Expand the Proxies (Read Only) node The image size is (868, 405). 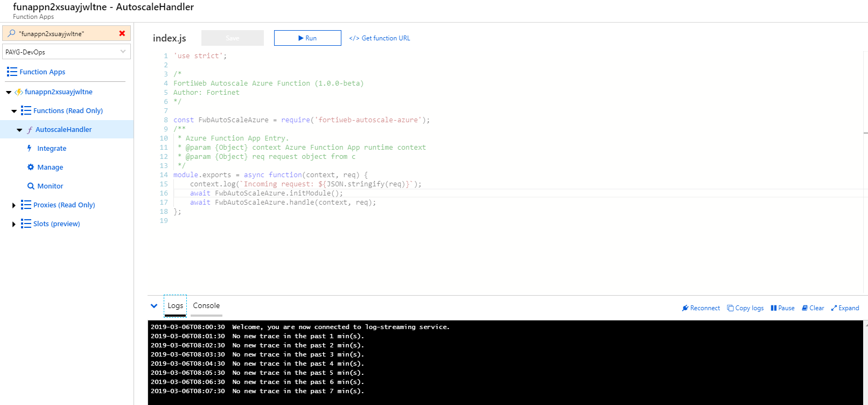pyautogui.click(x=14, y=205)
